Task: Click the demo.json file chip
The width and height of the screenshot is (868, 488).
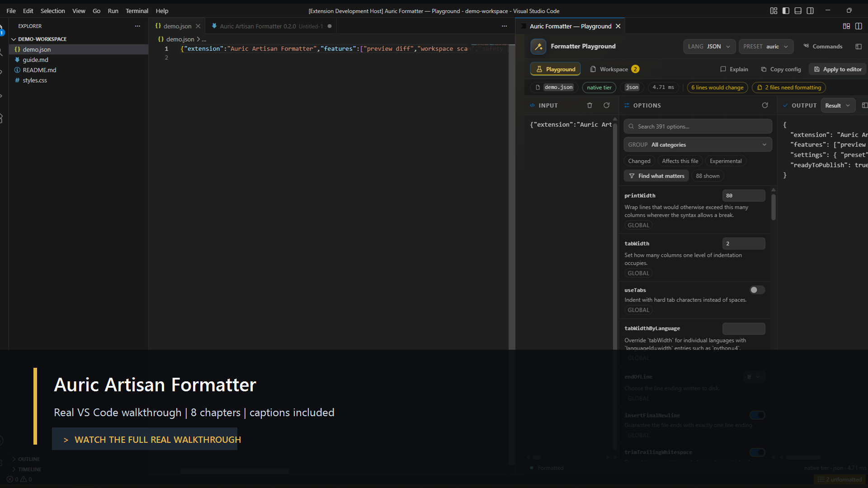Action: point(554,87)
